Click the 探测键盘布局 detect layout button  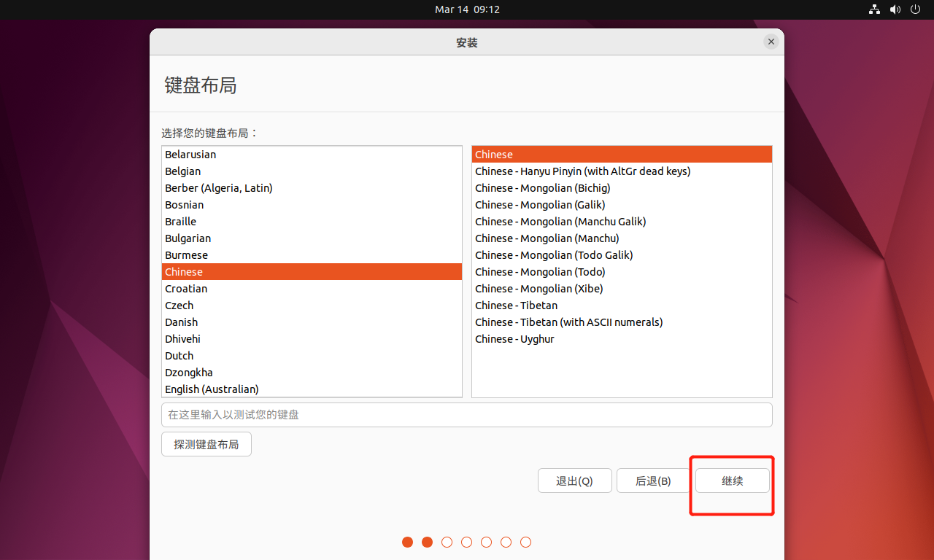[207, 444]
